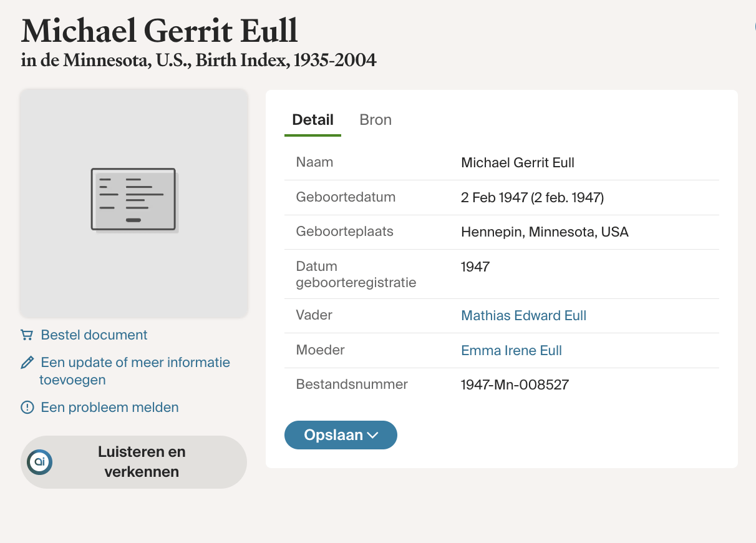Open the Opslaan save menu

[334, 435]
